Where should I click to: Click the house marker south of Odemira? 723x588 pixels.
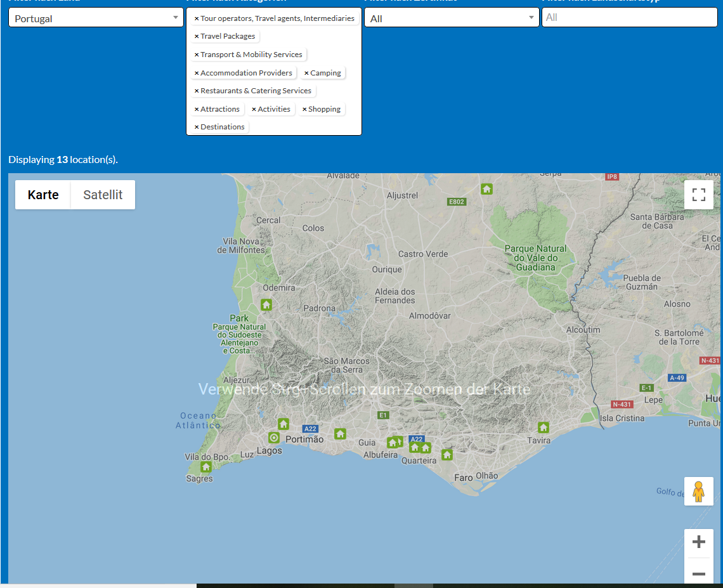coord(266,304)
